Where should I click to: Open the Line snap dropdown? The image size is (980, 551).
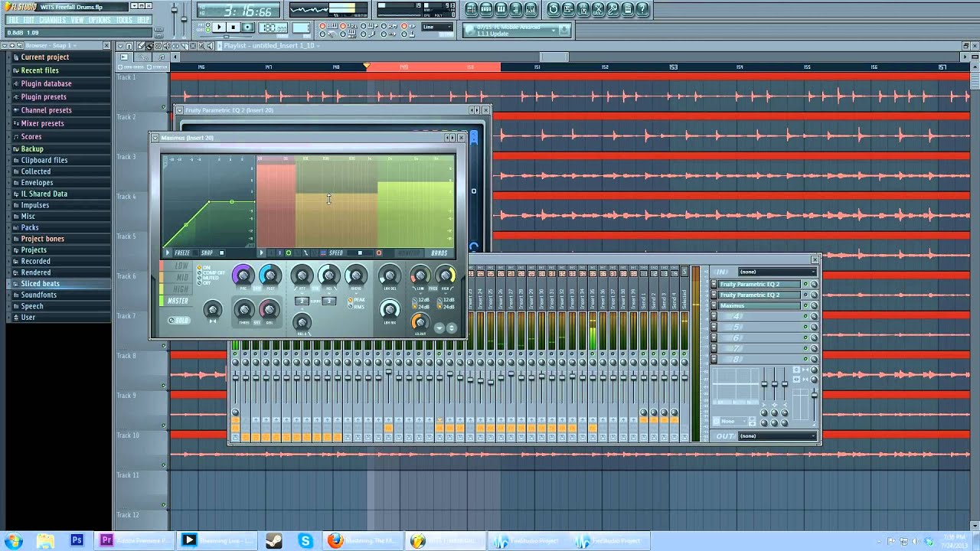point(437,27)
